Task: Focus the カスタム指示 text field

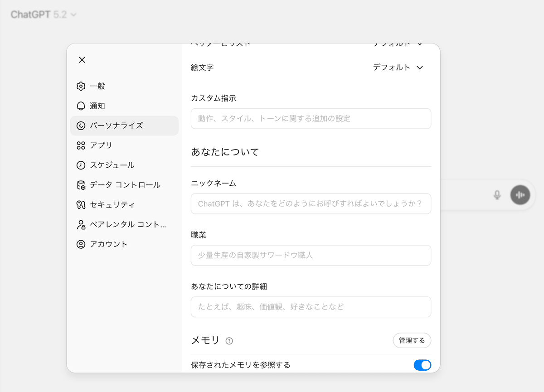Action: pos(311,119)
